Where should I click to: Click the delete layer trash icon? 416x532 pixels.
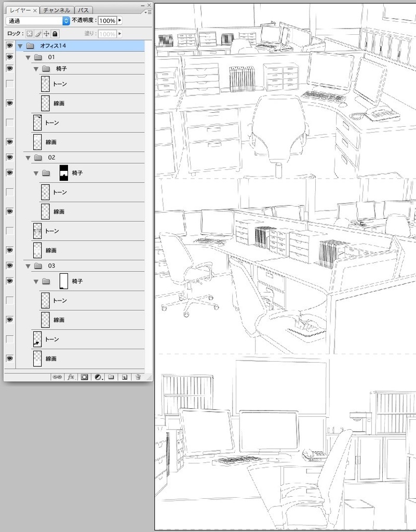pyautogui.click(x=138, y=377)
